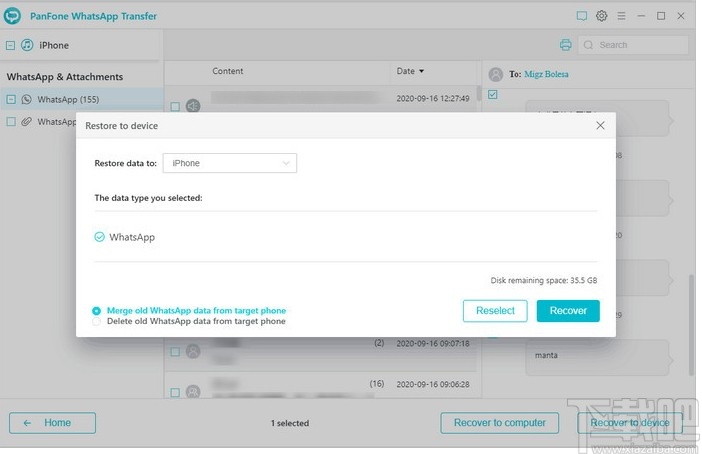Image resolution: width=702 pixels, height=454 pixels.
Task: Click the WhatsApp phone icon in the sidebar
Action: [x=26, y=99]
